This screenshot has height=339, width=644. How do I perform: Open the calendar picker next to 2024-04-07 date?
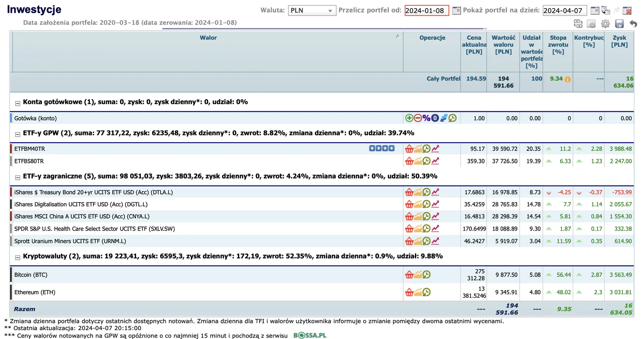594,10
